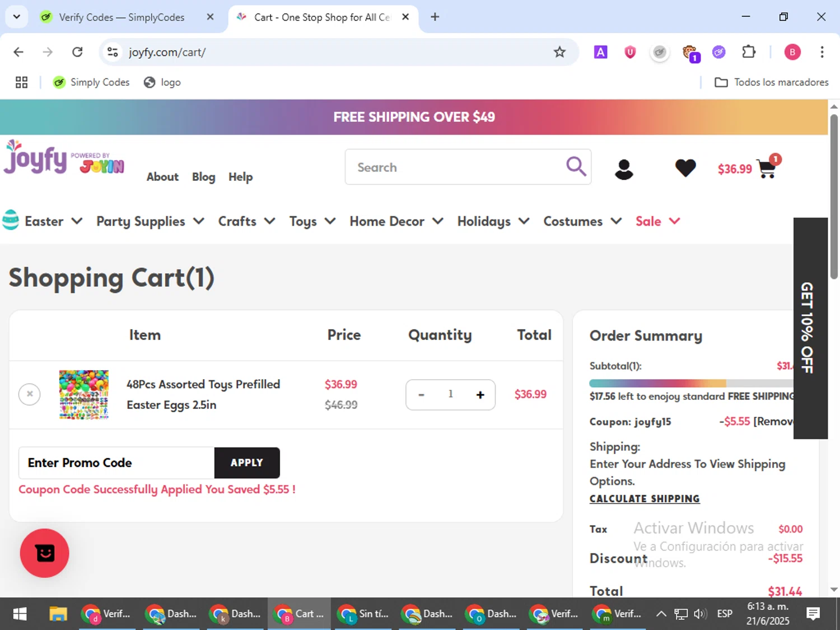Bookmark this page with the star icon
The image size is (840, 630).
coord(559,52)
